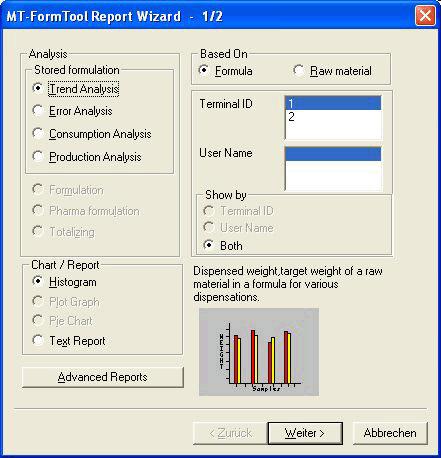441x458 pixels.
Task: Select highlighted blank User Name entry
Action: [333, 154]
